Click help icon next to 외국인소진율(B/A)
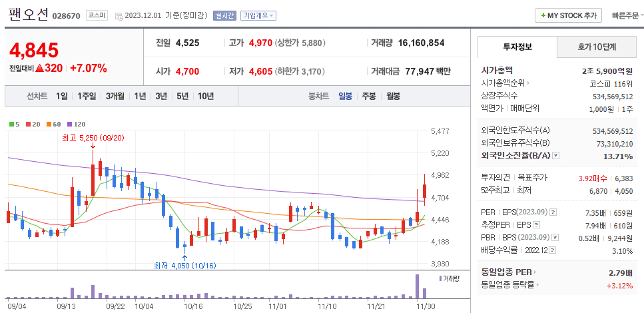Viewport: 644px width, 313px height. coord(556,156)
